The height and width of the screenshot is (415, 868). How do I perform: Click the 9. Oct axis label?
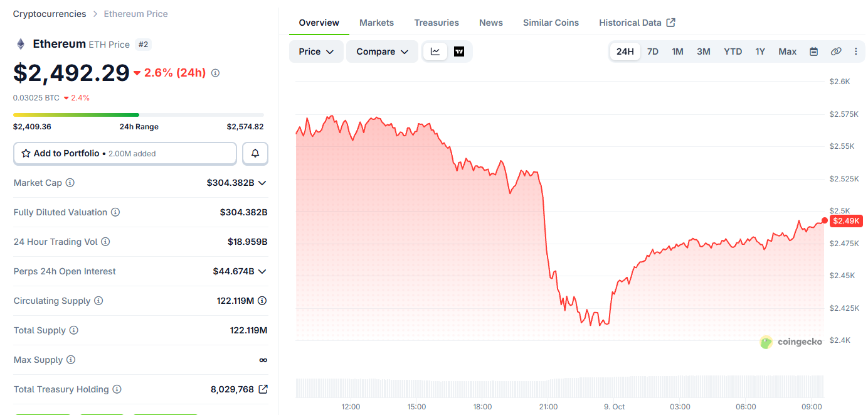click(615, 407)
